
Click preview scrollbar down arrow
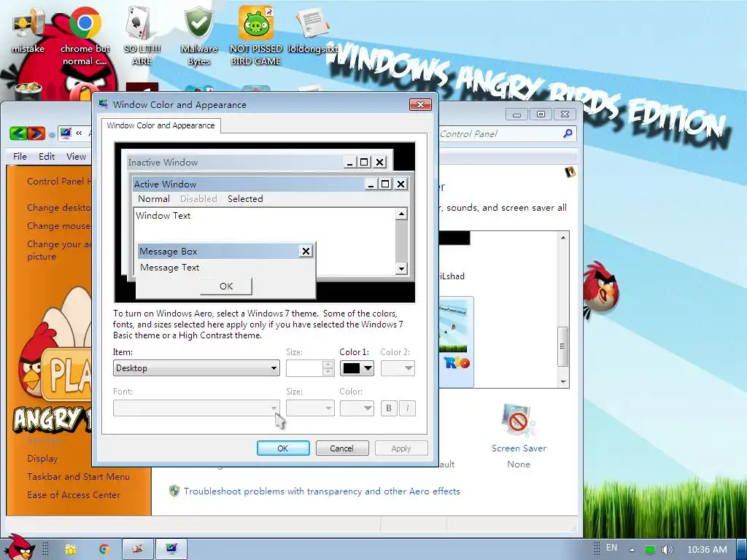402,269
